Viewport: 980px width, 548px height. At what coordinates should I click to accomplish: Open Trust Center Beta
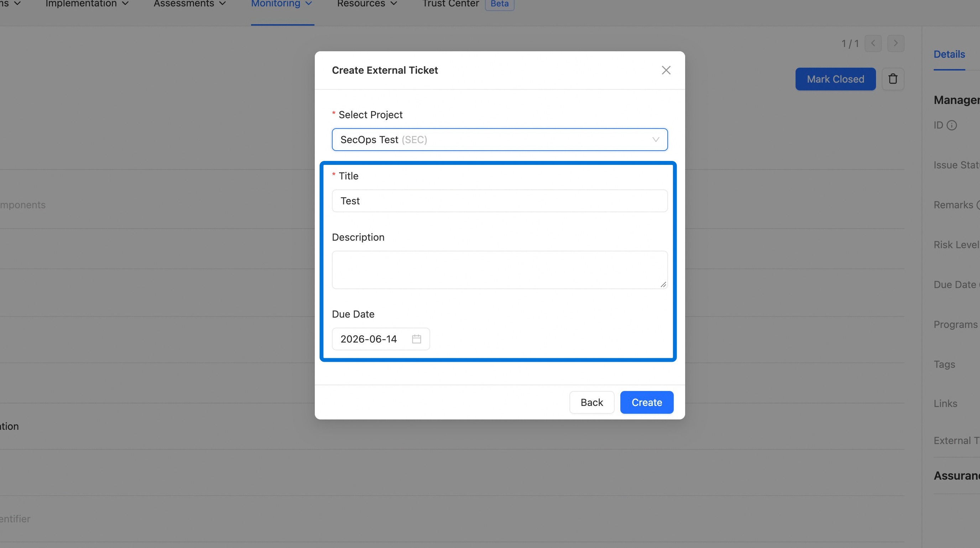coord(468,4)
